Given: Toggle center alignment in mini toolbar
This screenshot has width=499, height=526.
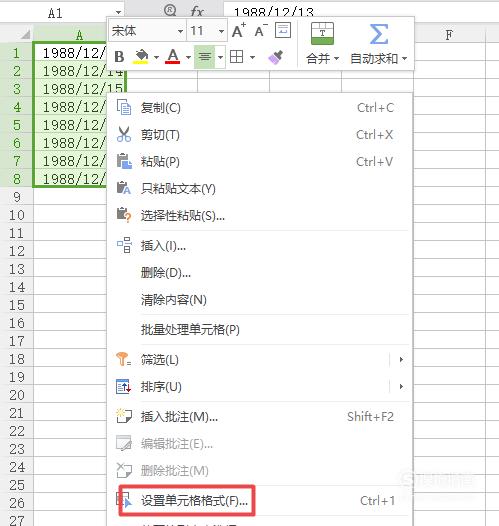Looking at the screenshot, I should [x=204, y=57].
